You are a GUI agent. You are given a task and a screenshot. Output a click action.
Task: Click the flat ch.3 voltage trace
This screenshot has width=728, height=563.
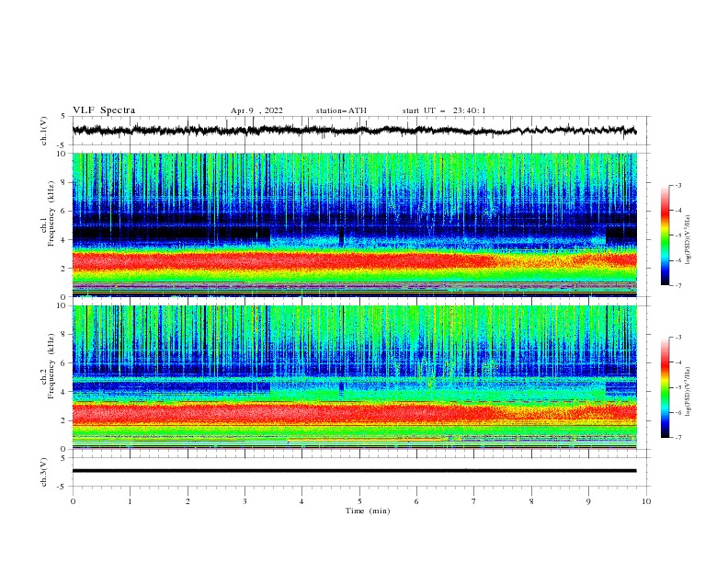coord(354,471)
